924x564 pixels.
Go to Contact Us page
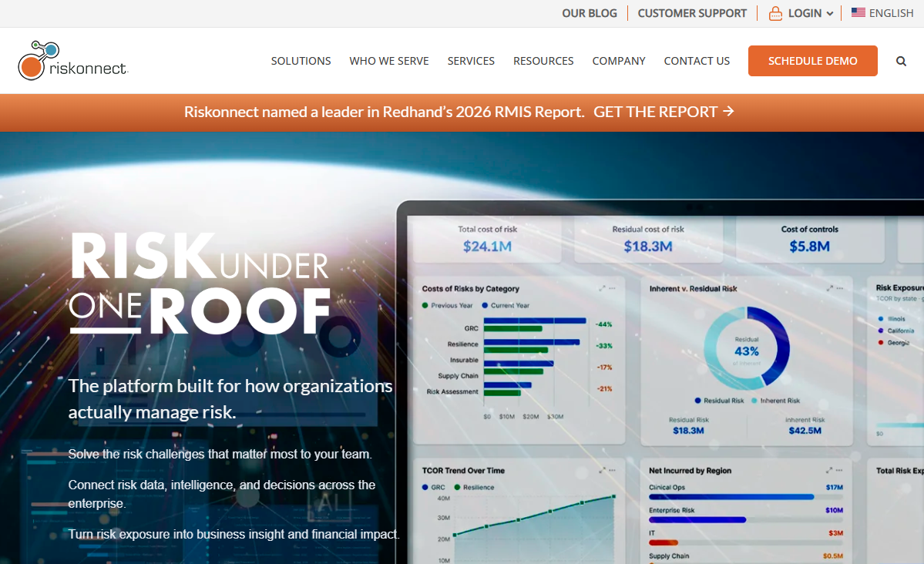(697, 62)
